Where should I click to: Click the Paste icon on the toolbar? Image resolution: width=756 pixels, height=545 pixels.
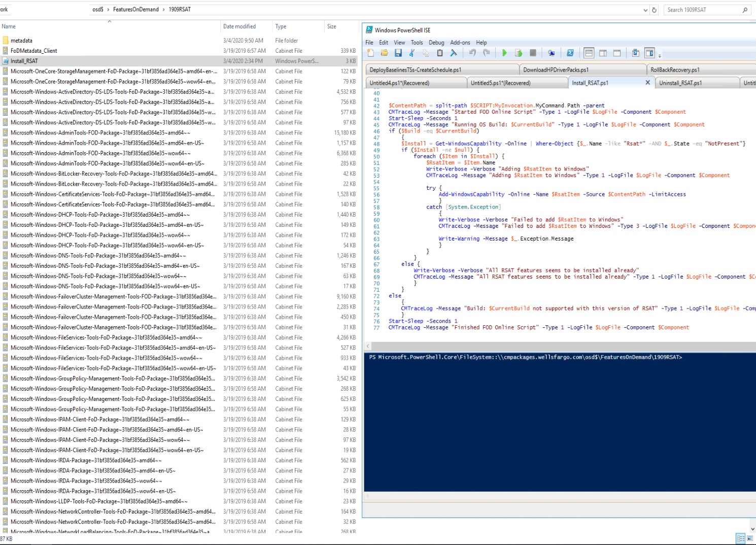[x=440, y=53]
